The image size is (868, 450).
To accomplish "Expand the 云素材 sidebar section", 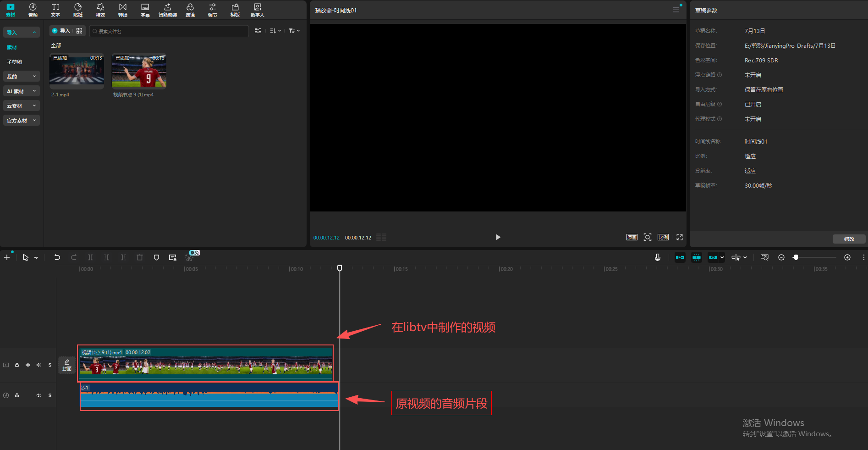I will click(22, 106).
